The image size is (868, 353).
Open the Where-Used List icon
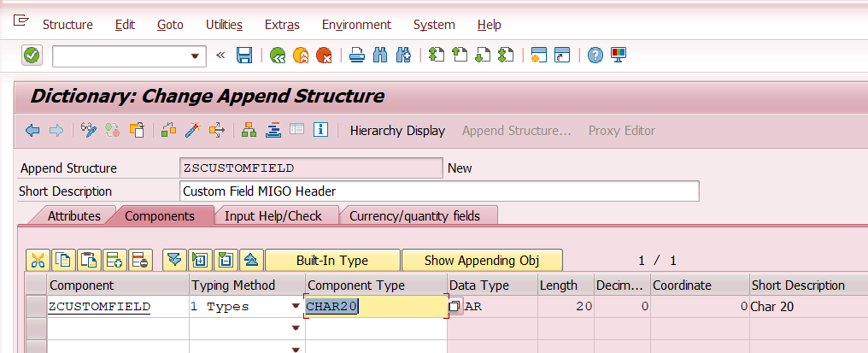216,130
